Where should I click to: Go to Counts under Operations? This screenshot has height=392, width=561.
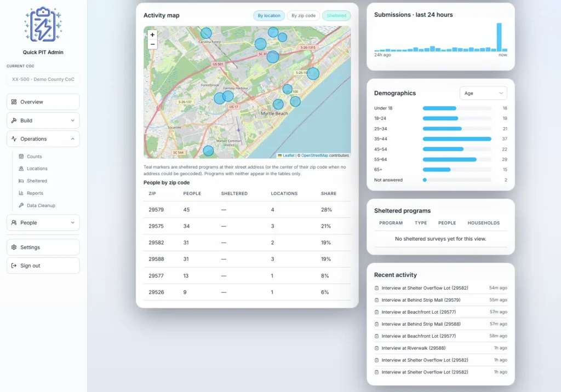[35, 156]
